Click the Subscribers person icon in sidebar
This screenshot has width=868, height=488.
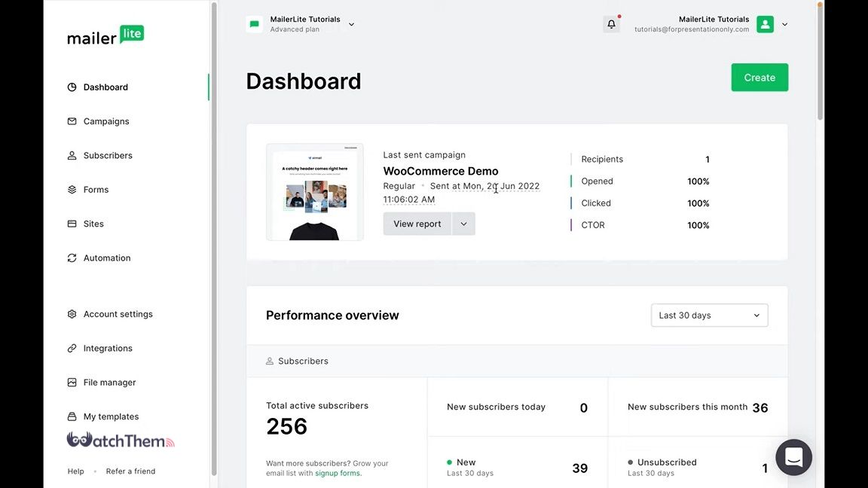(x=72, y=155)
